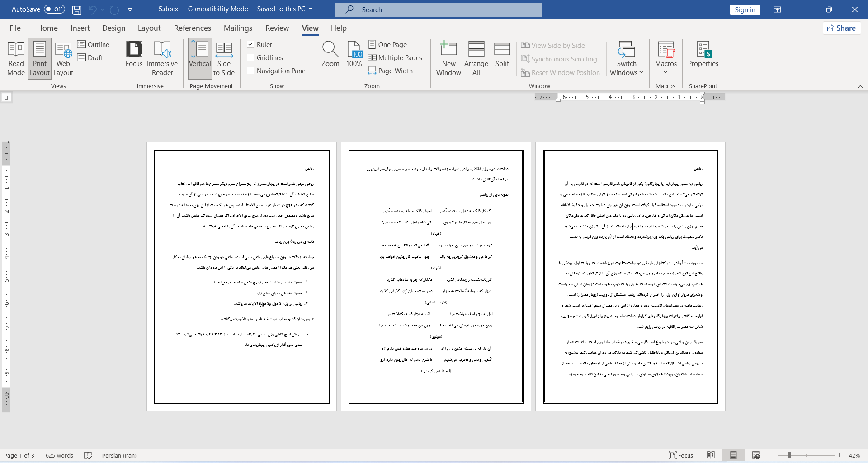This screenshot has width=868, height=463.
Task: Uncheck the Ruler checkbox
Action: 250,44
